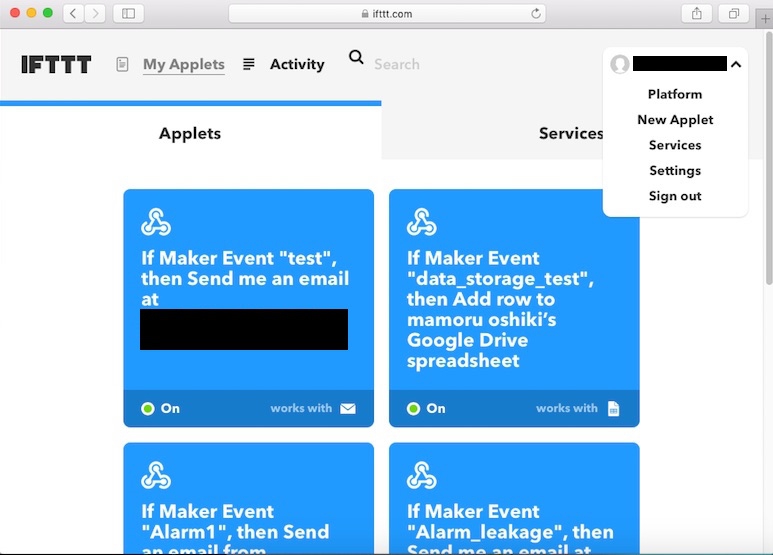Open the Activity page
The height and width of the screenshot is (555, 773).
[x=297, y=64]
